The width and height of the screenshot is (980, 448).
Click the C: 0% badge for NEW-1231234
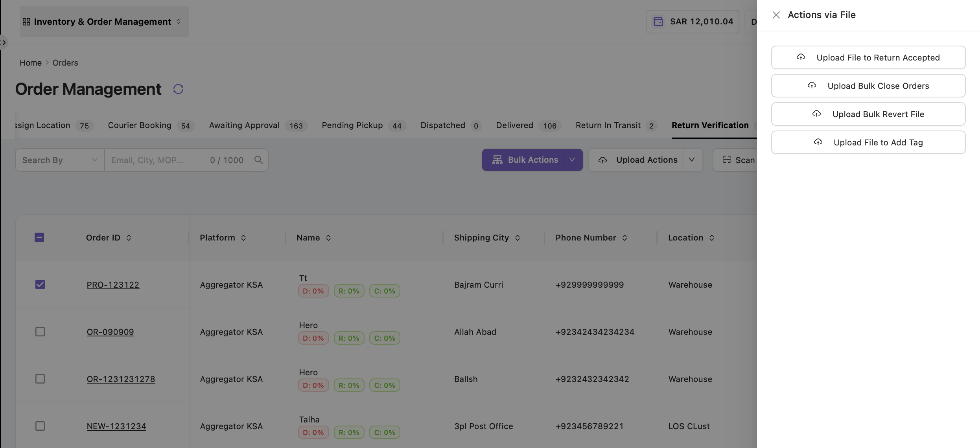385,433
